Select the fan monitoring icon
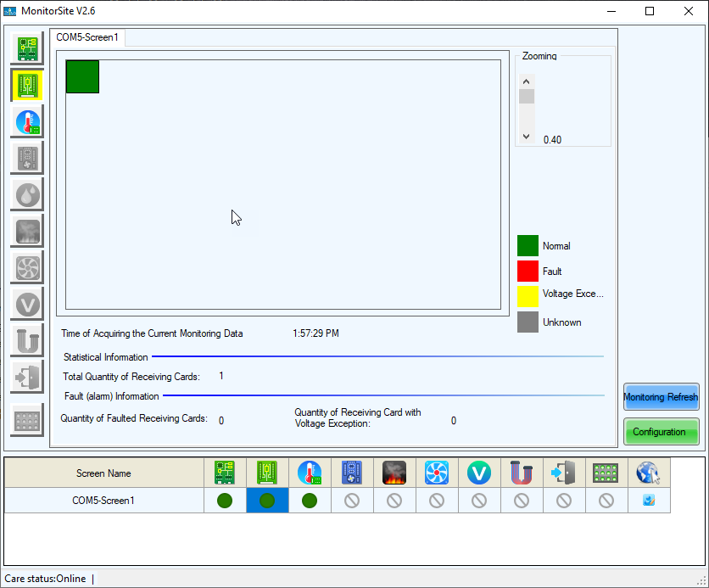Image resolution: width=709 pixels, height=588 pixels. tap(26, 267)
